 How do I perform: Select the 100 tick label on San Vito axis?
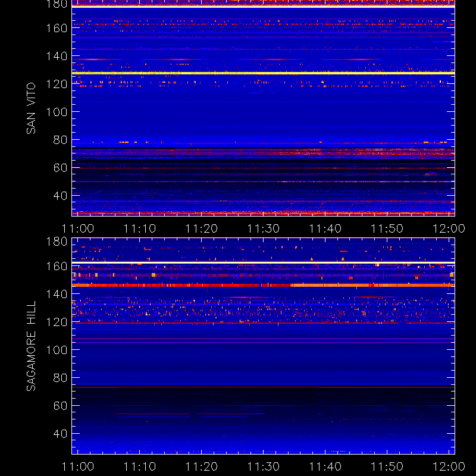point(57,112)
